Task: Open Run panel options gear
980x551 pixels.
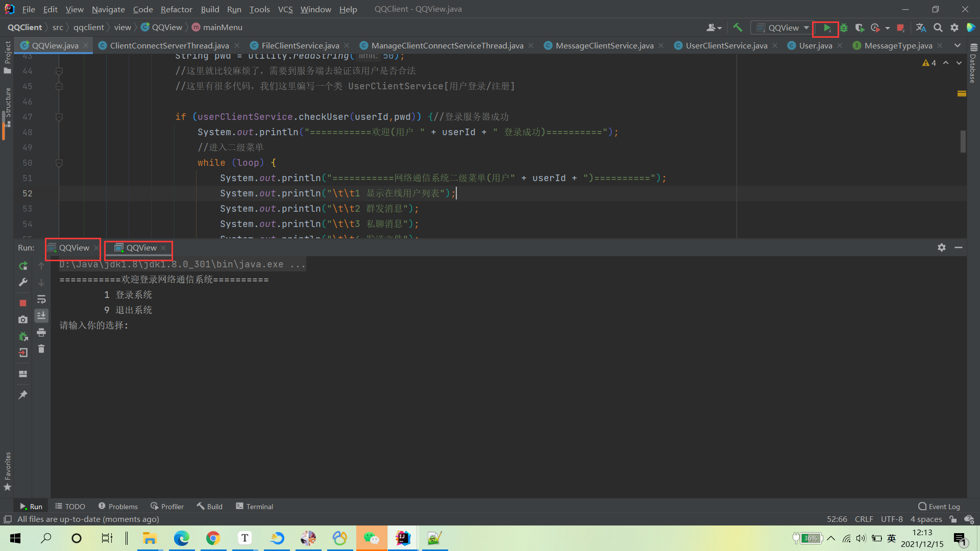Action: click(x=942, y=247)
